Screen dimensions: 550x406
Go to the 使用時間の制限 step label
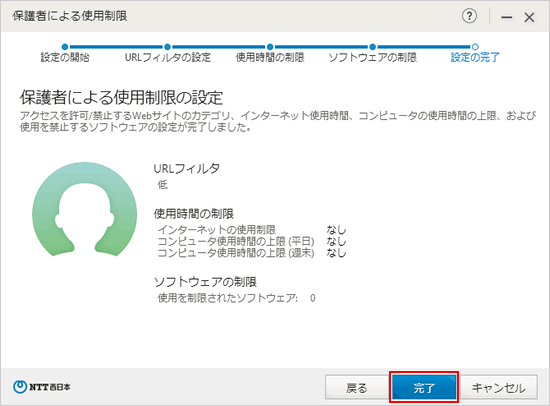click(x=270, y=57)
